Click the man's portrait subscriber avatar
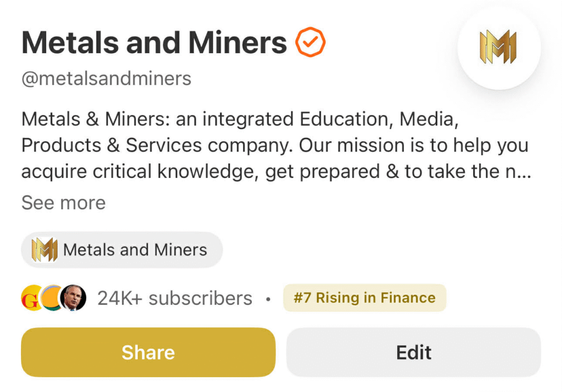Screen dimensions: 562x392 [x=73, y=298]
